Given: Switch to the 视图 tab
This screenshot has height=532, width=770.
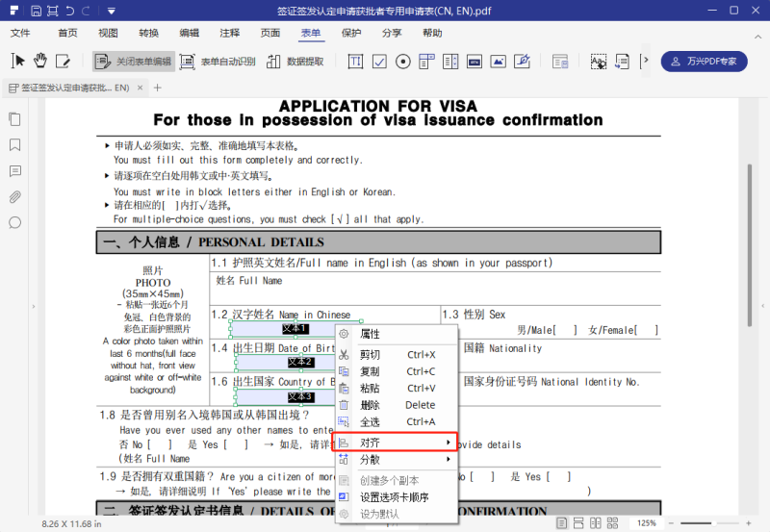Looking at the screenshot, I should [x=108, y=33].
